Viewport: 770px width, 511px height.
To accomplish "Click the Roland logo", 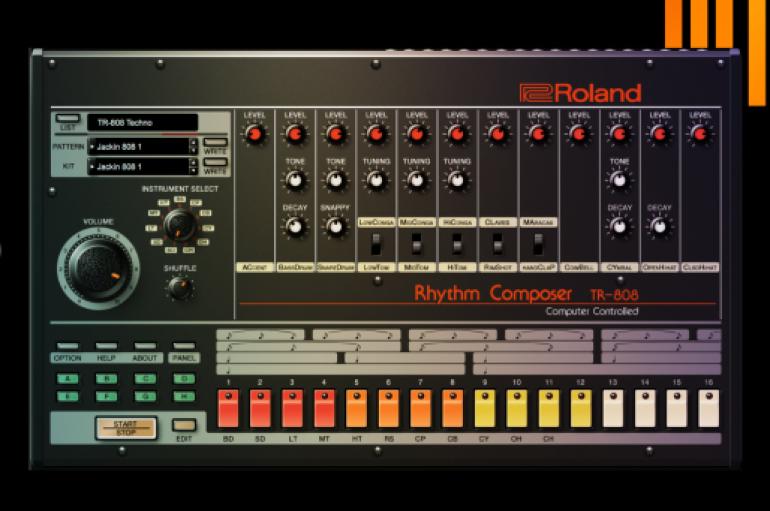I will (580, 93).
